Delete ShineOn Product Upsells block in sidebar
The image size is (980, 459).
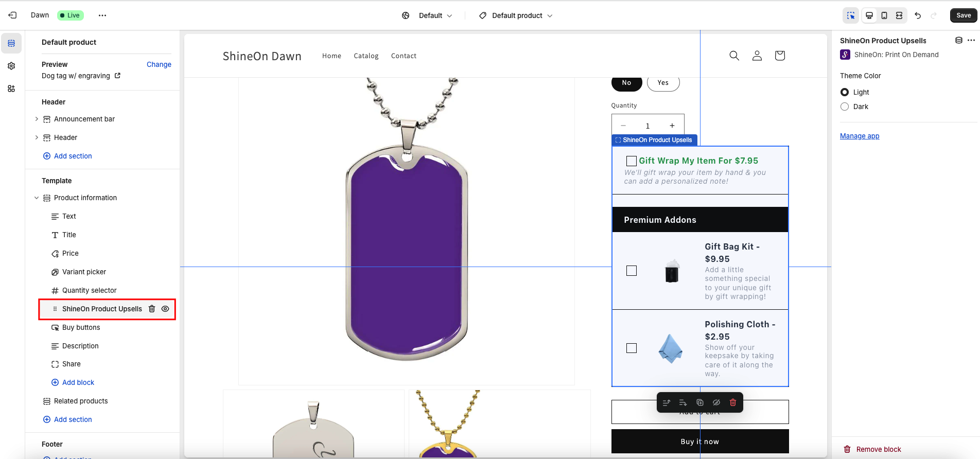[x=152, y=309]
